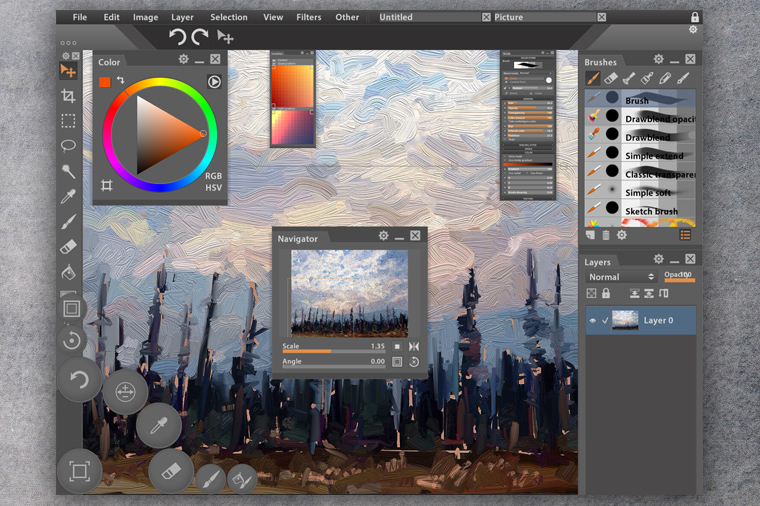Screen dimensions: 760x506
Task: Click the move cursor icon beside Redo
Action: tap(225, 37)
